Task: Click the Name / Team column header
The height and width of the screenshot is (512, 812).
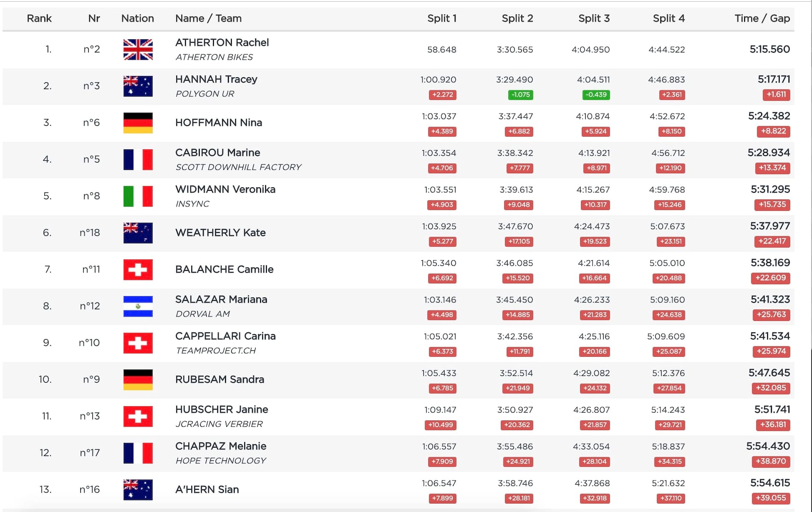Action: (x=208, y=18)
